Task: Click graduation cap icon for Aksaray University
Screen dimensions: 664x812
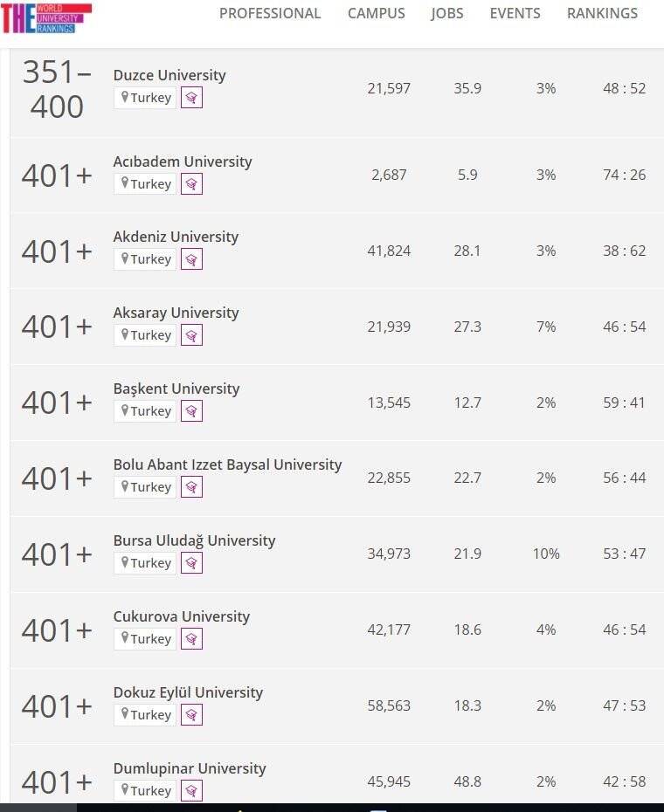Action: point(191,335)
